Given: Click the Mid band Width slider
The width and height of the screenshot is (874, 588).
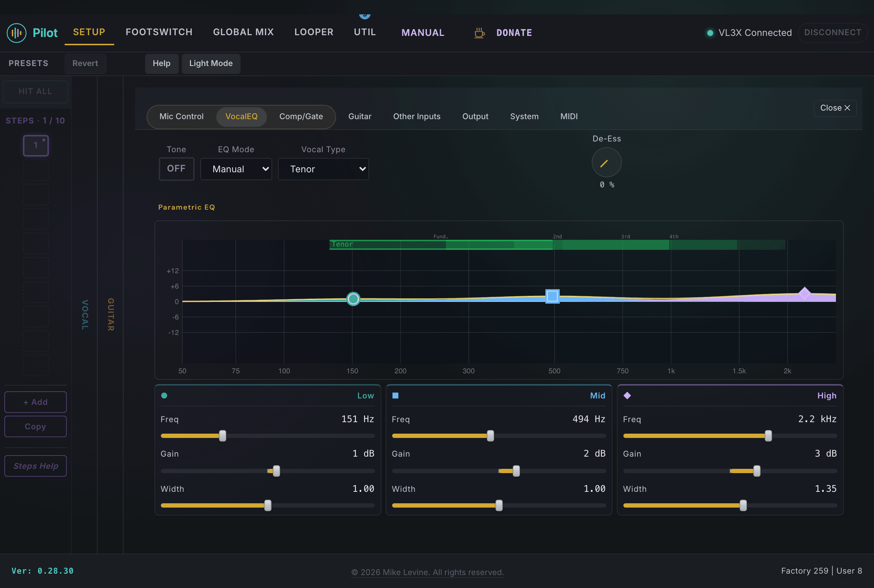Looking at the screenshot, I should click(499, 505).
